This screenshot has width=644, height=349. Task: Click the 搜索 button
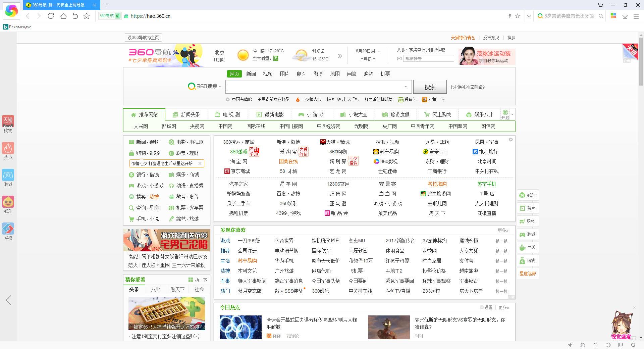430,87
